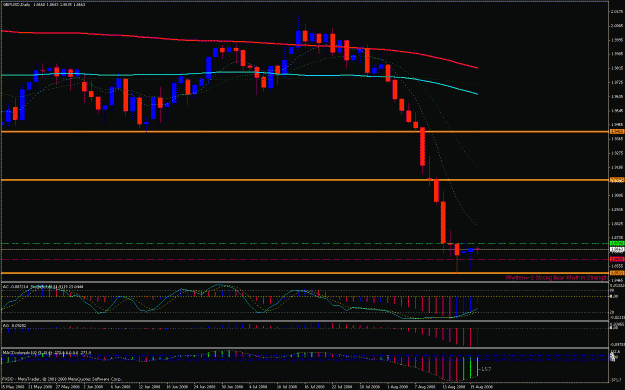Select the magenta dashed horizontal level line
The image size is (625, 390).
[x=305, y=259]
